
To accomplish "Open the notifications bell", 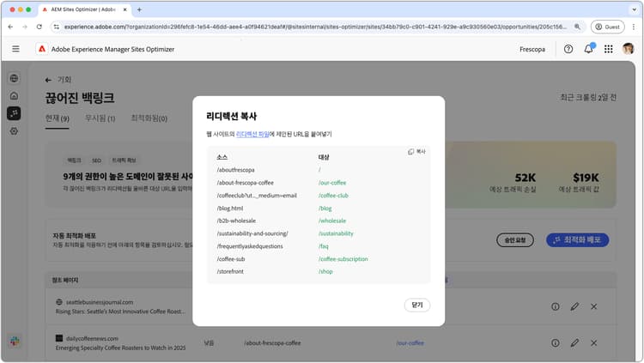I will click(588, 48).
